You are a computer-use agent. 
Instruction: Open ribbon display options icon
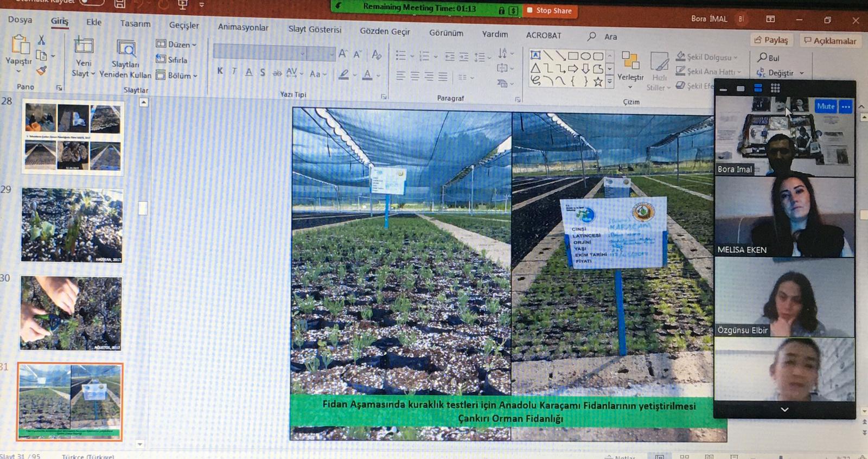coord(770,19)
